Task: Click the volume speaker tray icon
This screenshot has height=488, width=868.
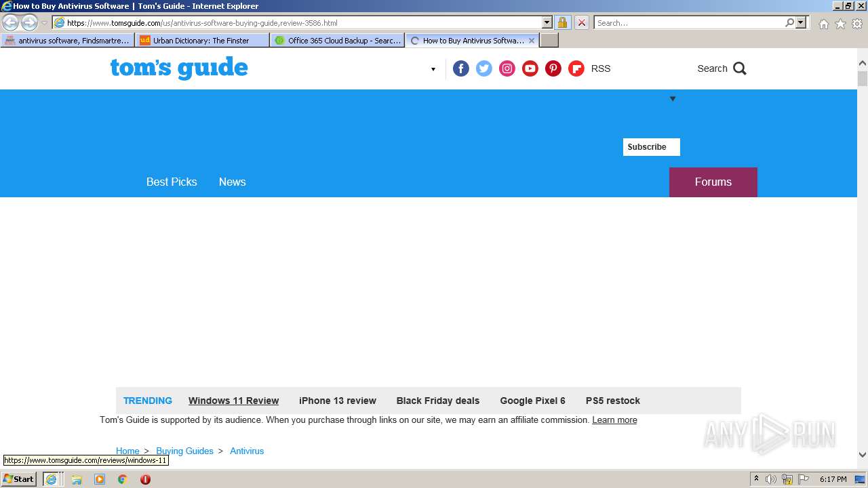Action: pyautogui.click(x=771, y=479)
